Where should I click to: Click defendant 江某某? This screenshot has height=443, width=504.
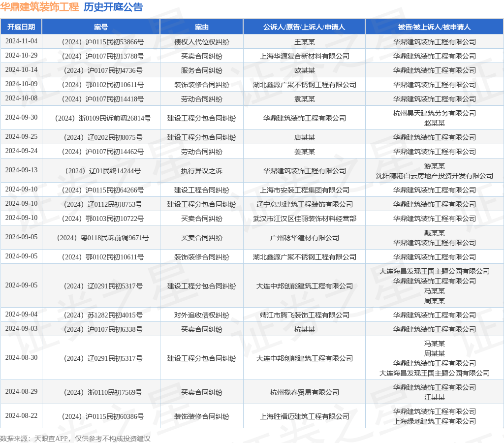click(x=434, y=397)
